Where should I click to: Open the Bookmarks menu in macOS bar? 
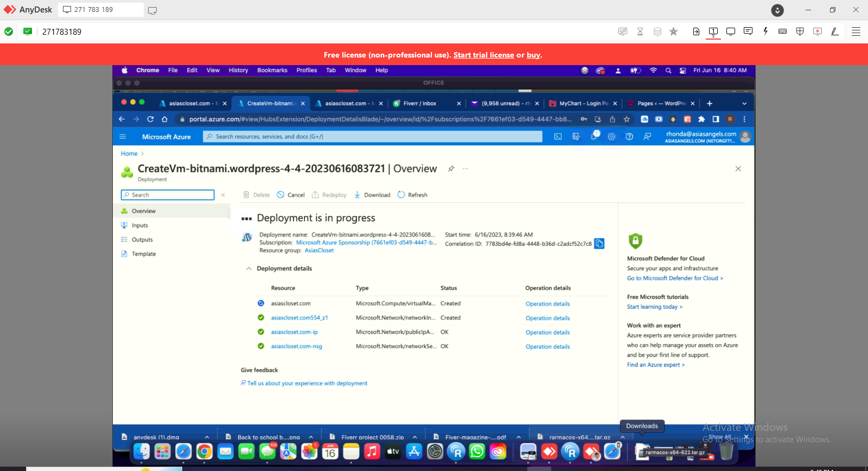point(272,71)
